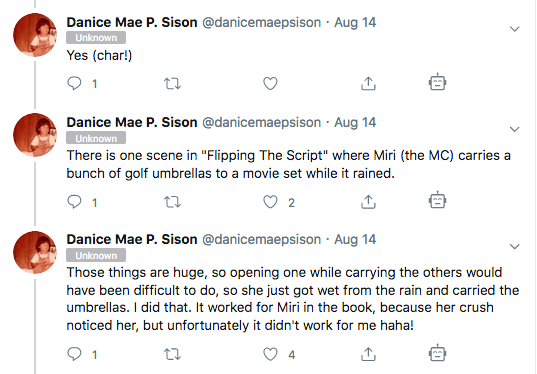Reply to the "Yes (char!)" tweet

74,83
